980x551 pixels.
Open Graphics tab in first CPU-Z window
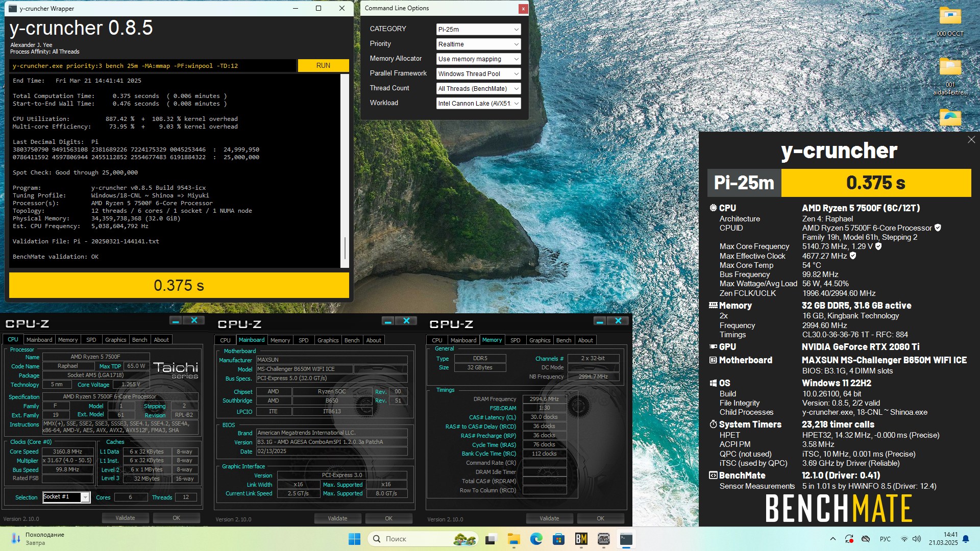coord(115,340)
